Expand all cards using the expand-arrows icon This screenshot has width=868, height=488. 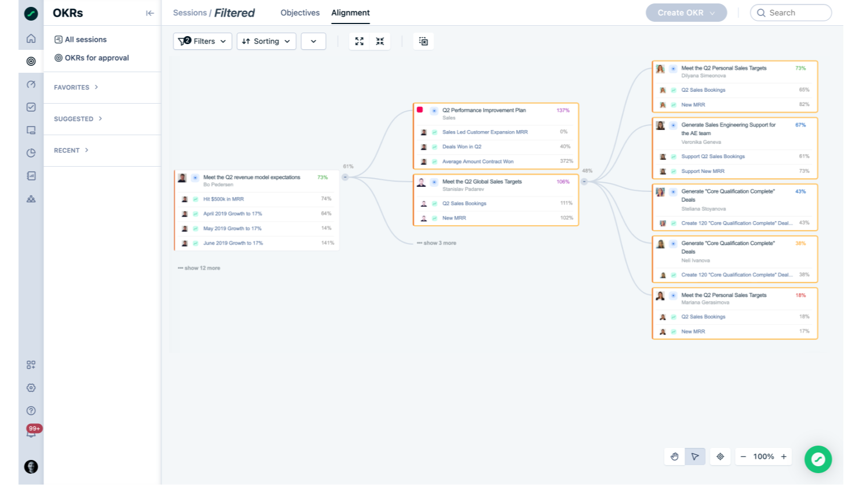point(359,41)
